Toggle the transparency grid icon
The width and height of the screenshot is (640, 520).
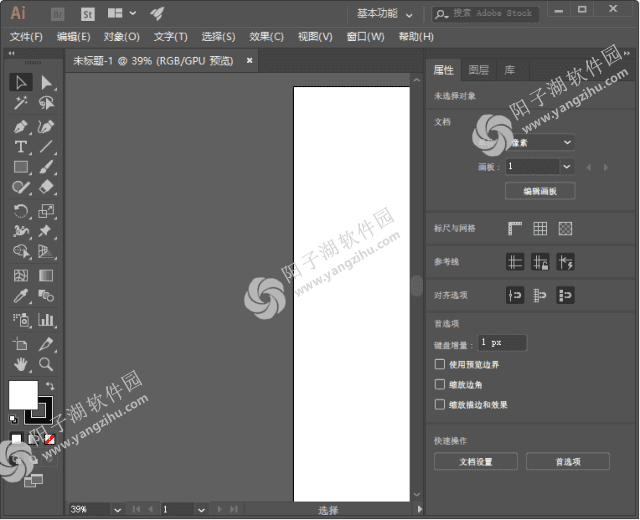(565, 229)
